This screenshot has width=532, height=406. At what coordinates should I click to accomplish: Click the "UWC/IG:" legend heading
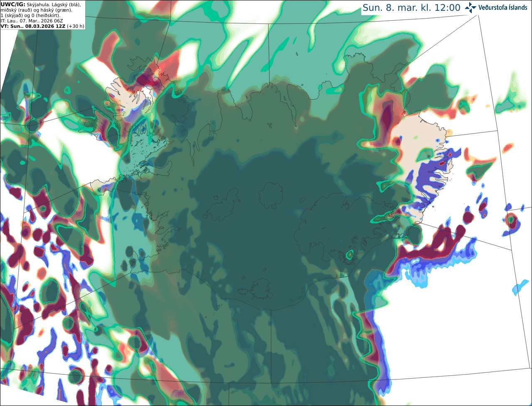(x=13, y=5)
